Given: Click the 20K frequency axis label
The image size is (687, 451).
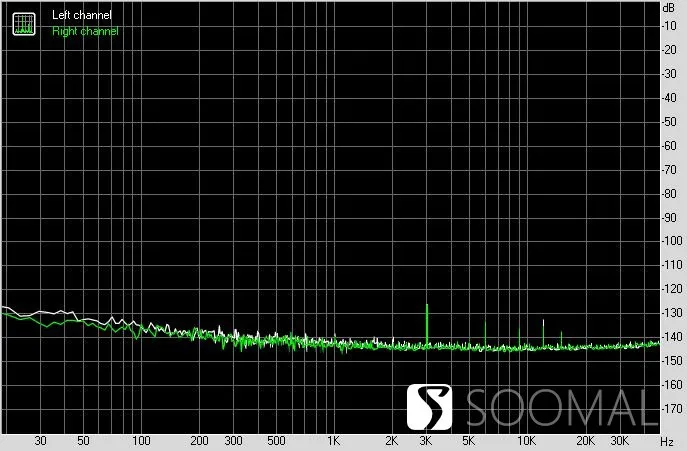Looking at the screenshot, I should 585,440.
